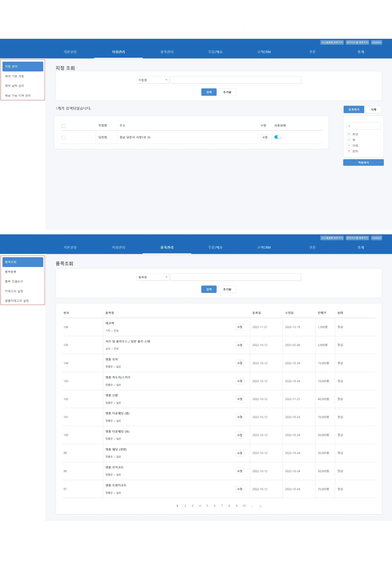Click the 등록하기 button
Screen dimensions: 392x574
[354, 109]
